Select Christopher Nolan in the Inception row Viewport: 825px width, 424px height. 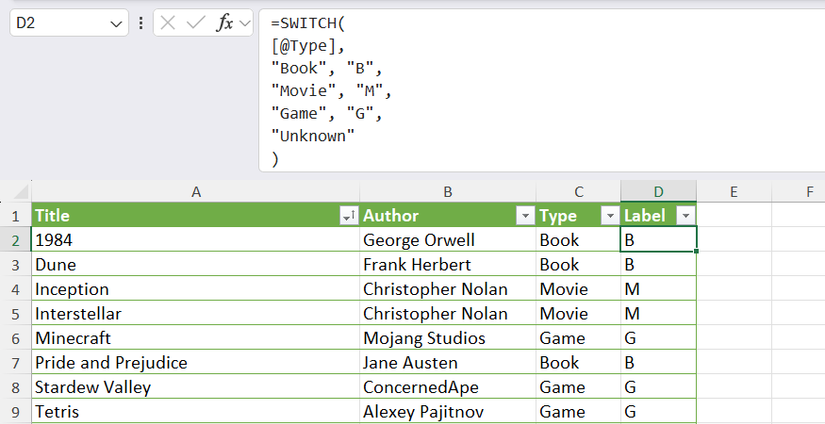tap(448, 289)
